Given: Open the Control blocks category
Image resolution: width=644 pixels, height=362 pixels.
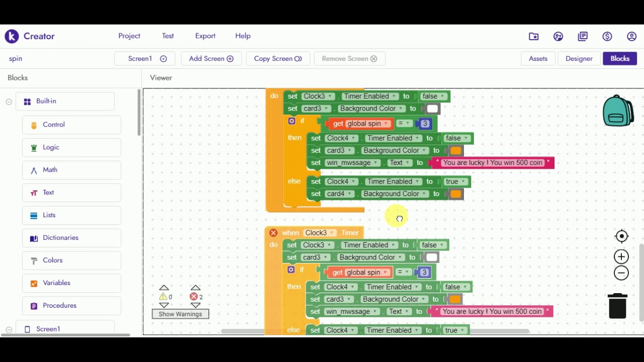Looking at the screenshot, I should coord(71,125).
